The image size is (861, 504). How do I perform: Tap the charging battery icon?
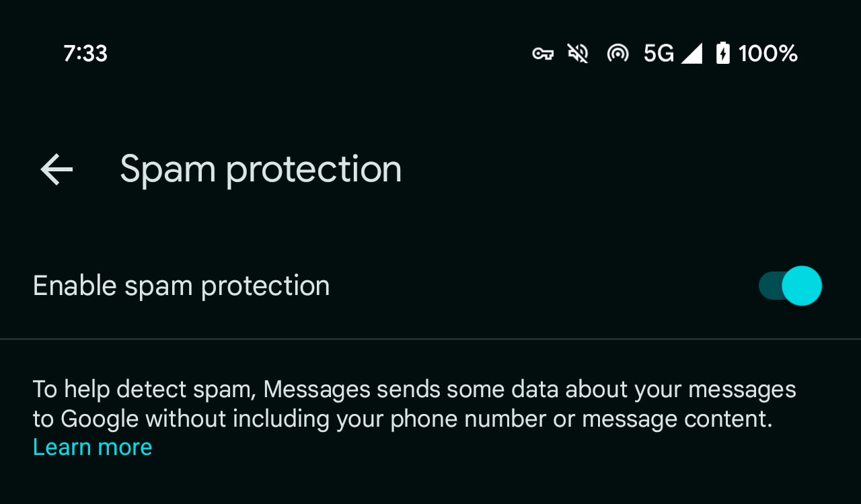pos(721,52)
